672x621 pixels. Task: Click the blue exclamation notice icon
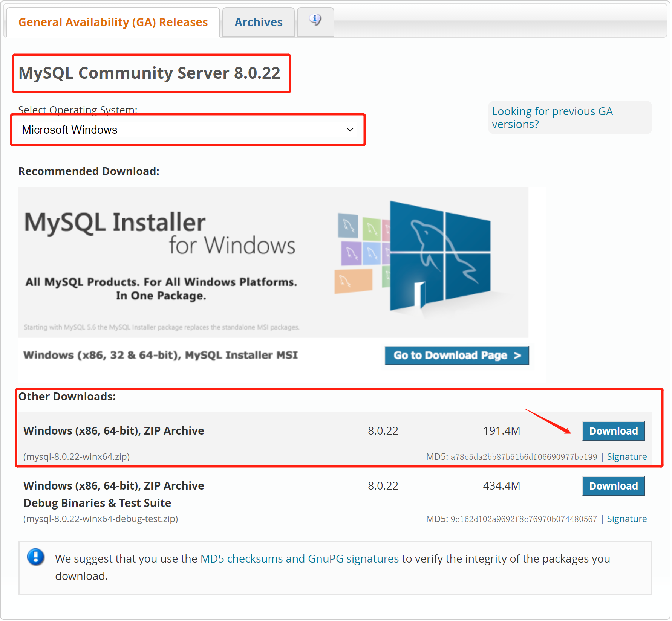(36, 557)
